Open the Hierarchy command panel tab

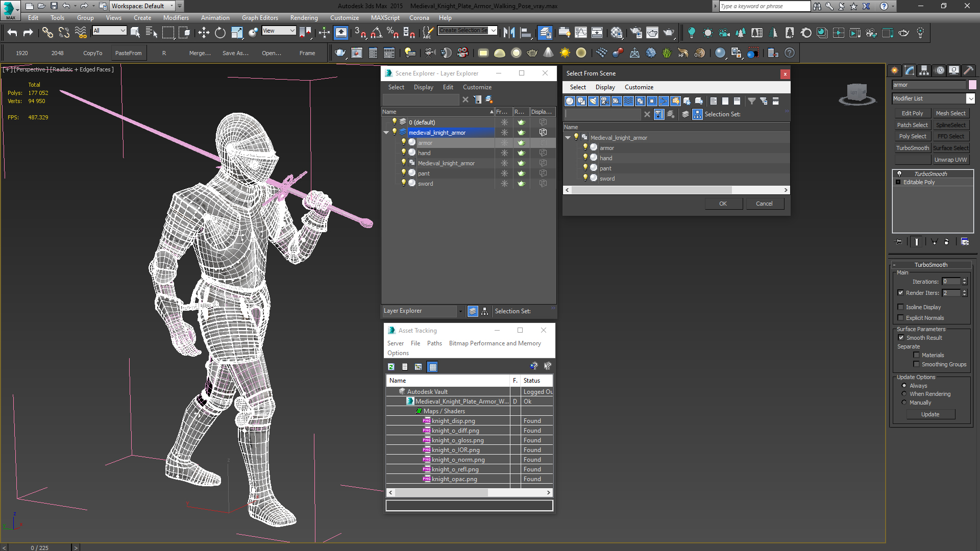[924, 70]
